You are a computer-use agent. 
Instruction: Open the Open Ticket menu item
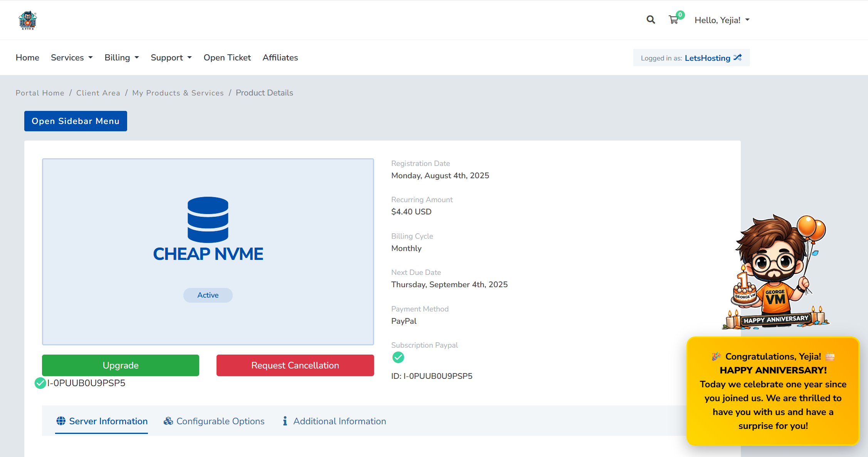(x=227, y=57)
